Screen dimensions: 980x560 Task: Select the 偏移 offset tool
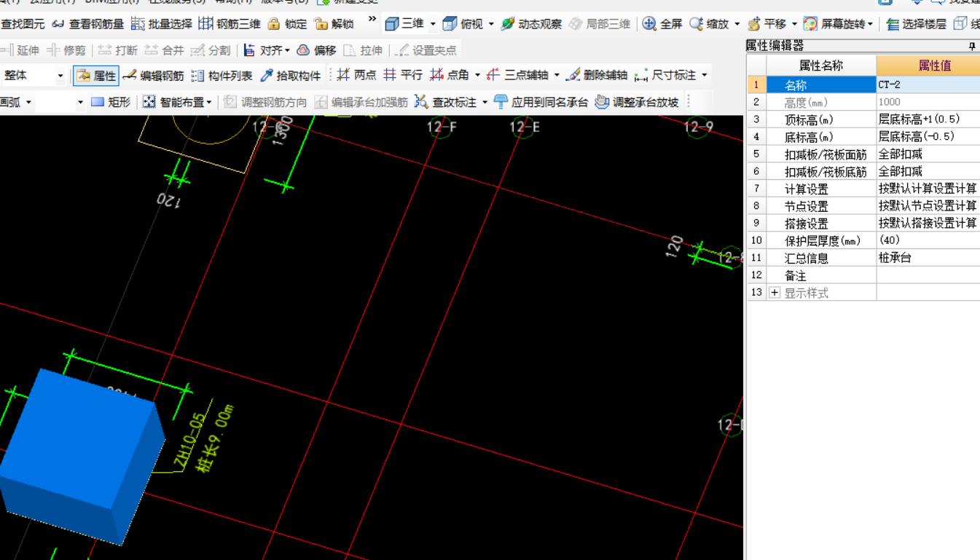tap(316, 50)
